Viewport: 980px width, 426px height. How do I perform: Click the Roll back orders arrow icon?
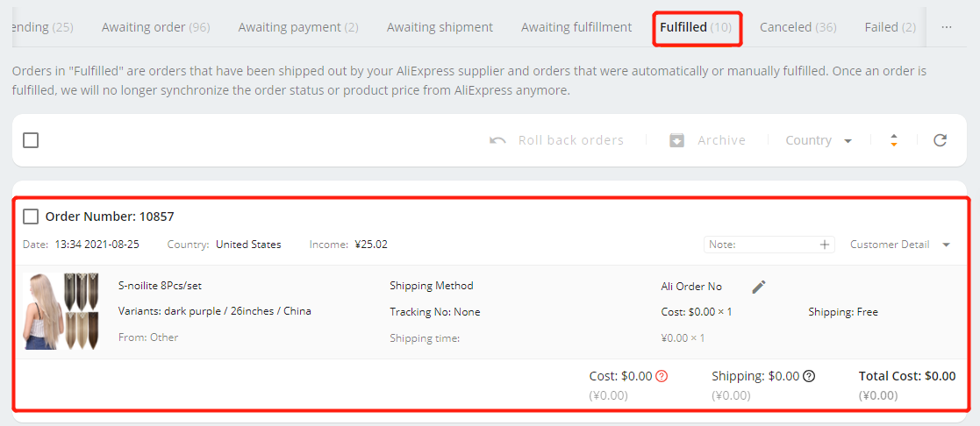497,140
